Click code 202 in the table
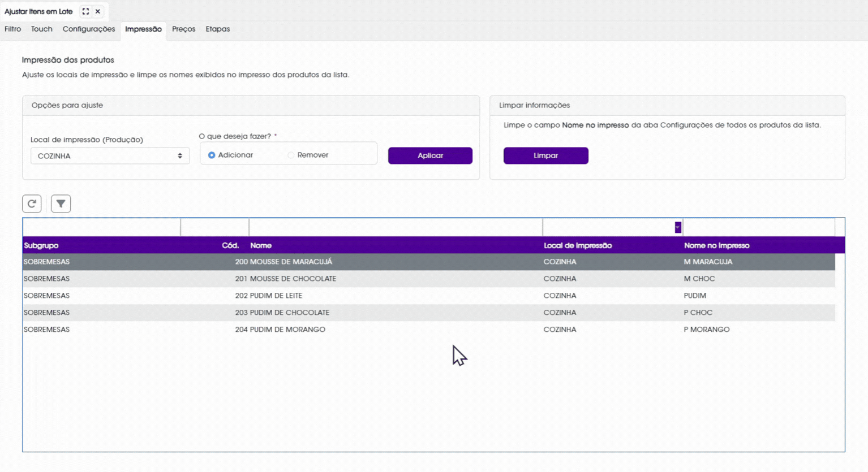This screenshot has width=868, height=472. (242, 296)
